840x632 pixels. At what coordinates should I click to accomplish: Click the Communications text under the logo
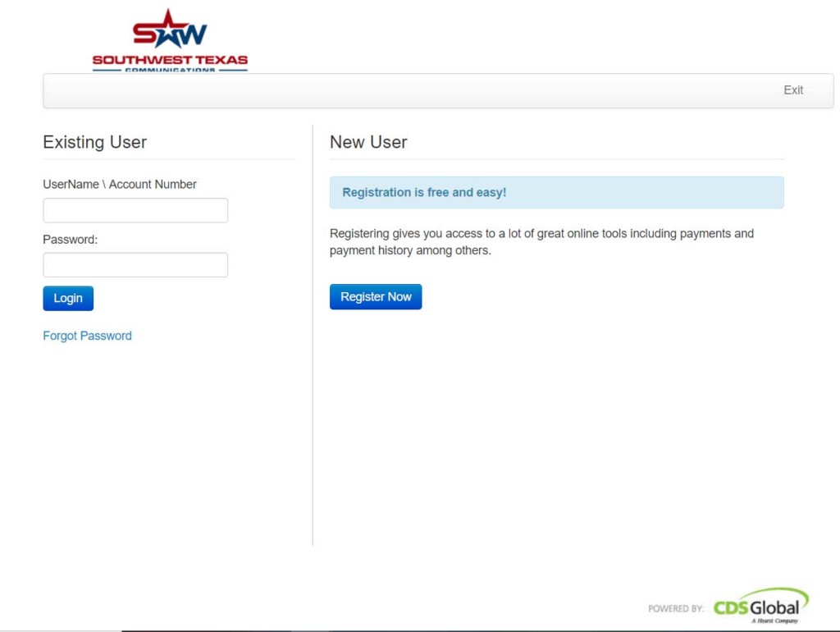(171, 68)
